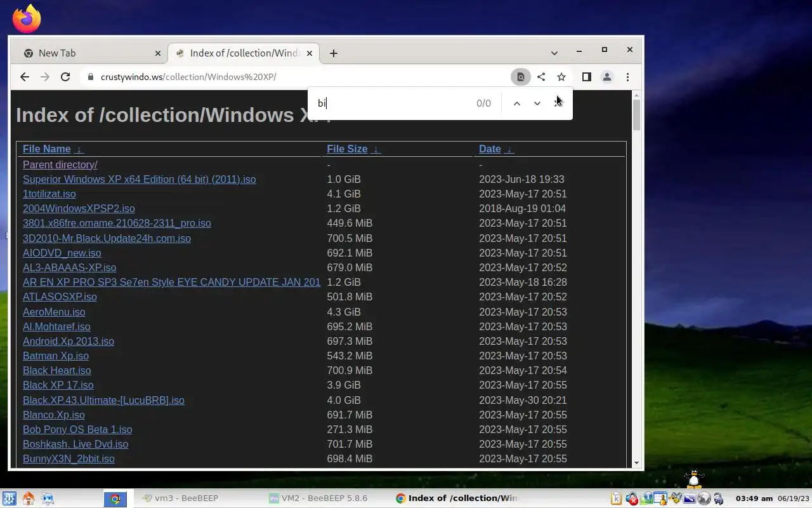
Task: Click the globe network taskbar icon
Action: (48, 498)
